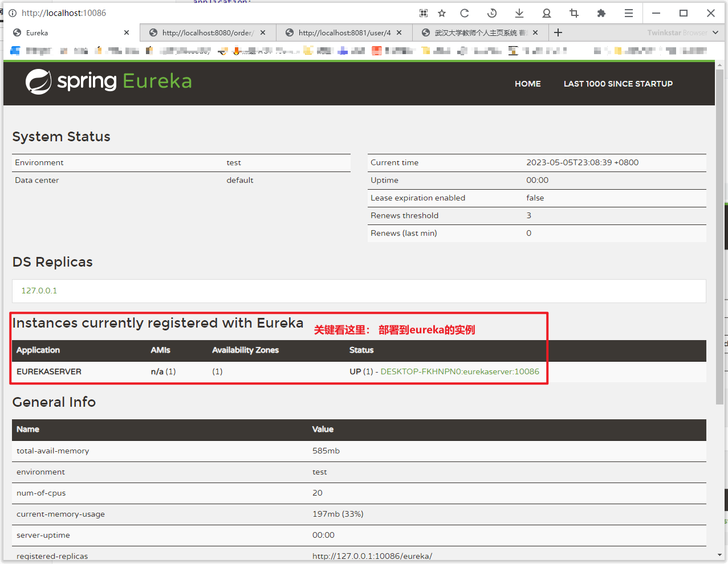Click the scrollbar down arrow

pyautogui.click(x=719, y=555)
